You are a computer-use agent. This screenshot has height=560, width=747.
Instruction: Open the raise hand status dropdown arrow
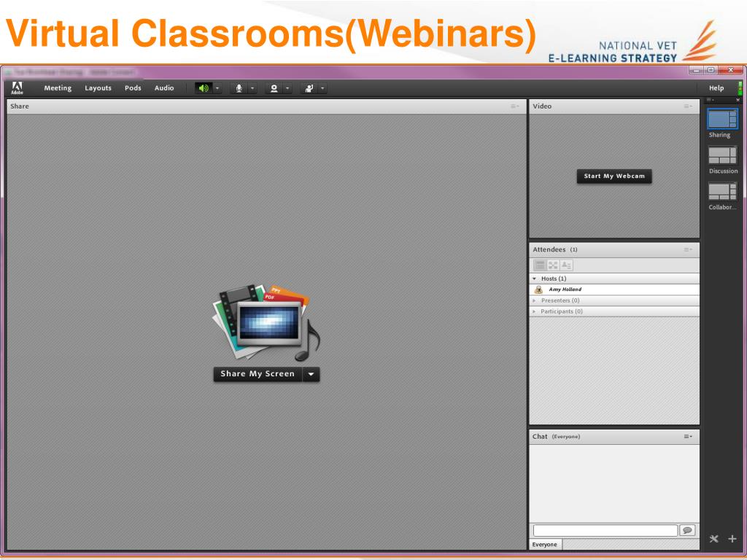tap(322, 88)
